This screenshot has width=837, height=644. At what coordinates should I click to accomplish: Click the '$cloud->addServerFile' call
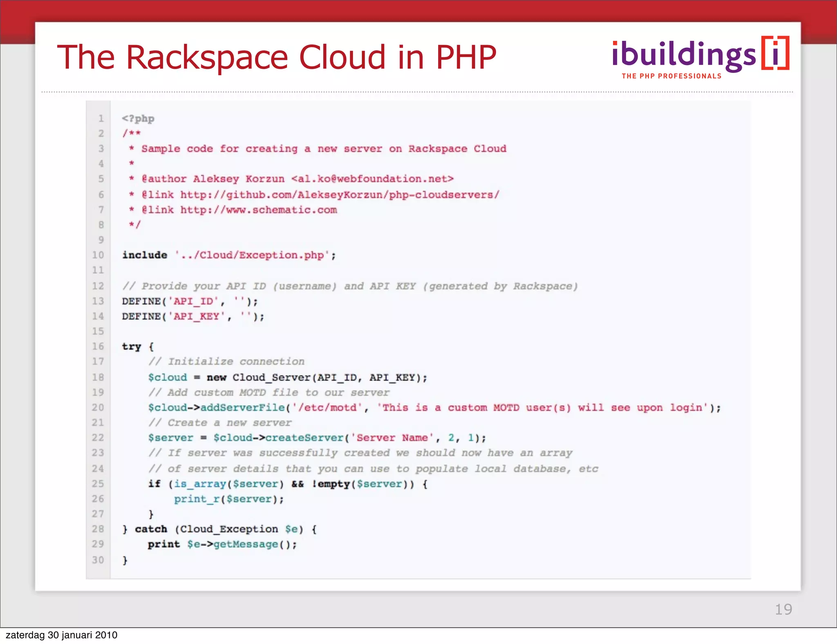click(x=434, y=407)
